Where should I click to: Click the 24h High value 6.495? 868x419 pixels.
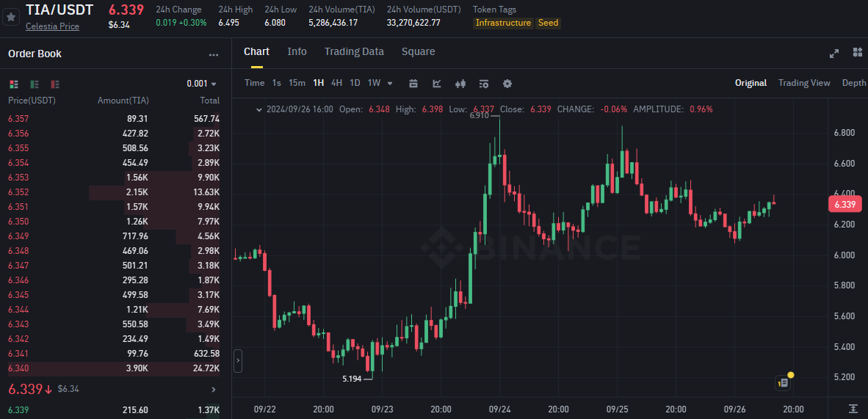point(228,23)
